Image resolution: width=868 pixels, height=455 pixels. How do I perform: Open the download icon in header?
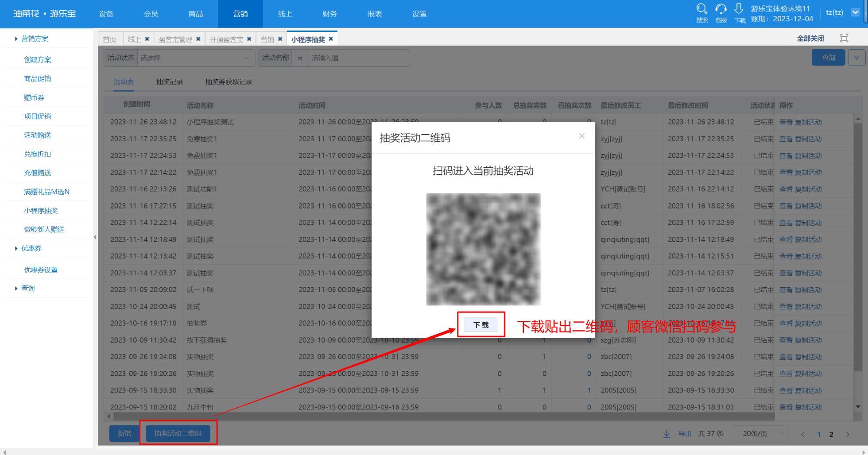point(739,9)
